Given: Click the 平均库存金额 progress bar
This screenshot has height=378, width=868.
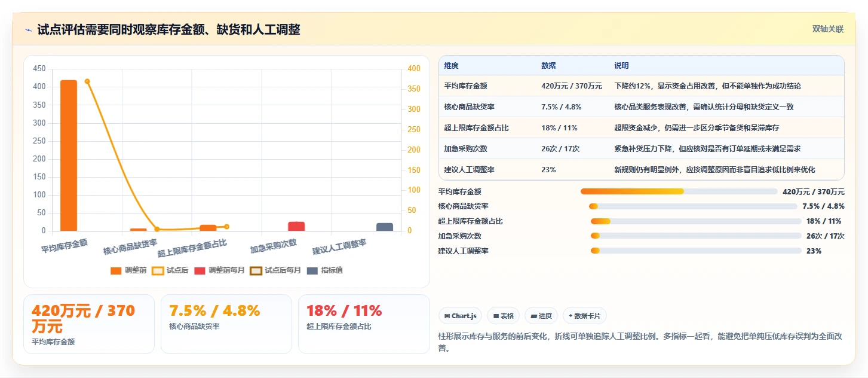Looking at the screenshot, I should (679, 191).
